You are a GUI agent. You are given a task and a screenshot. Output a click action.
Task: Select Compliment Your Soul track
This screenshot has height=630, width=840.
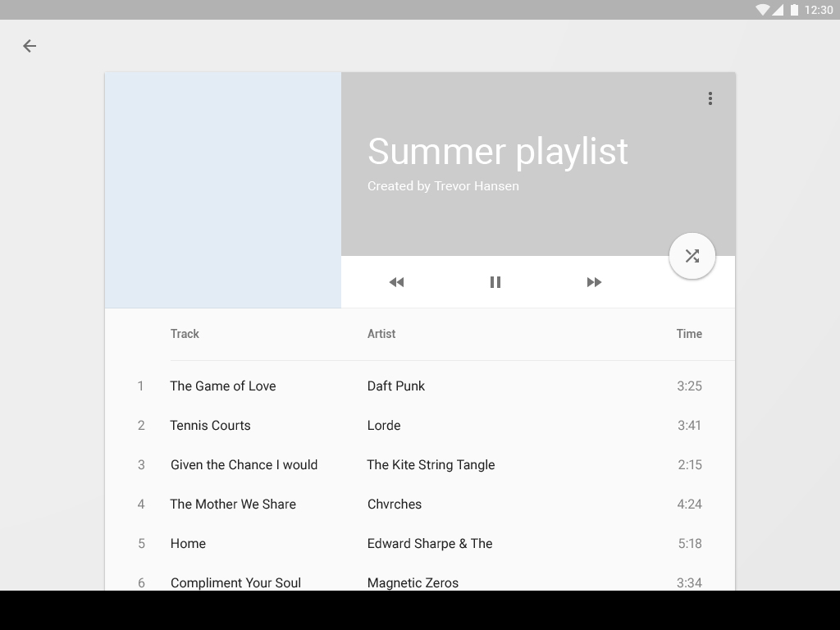click(235, 582)
